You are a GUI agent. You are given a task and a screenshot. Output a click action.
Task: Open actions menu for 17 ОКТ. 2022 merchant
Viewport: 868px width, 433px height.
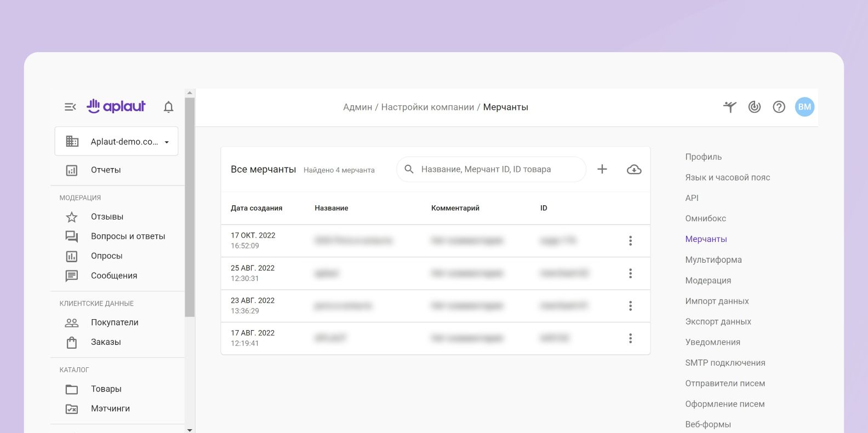[x=630, y=241]
